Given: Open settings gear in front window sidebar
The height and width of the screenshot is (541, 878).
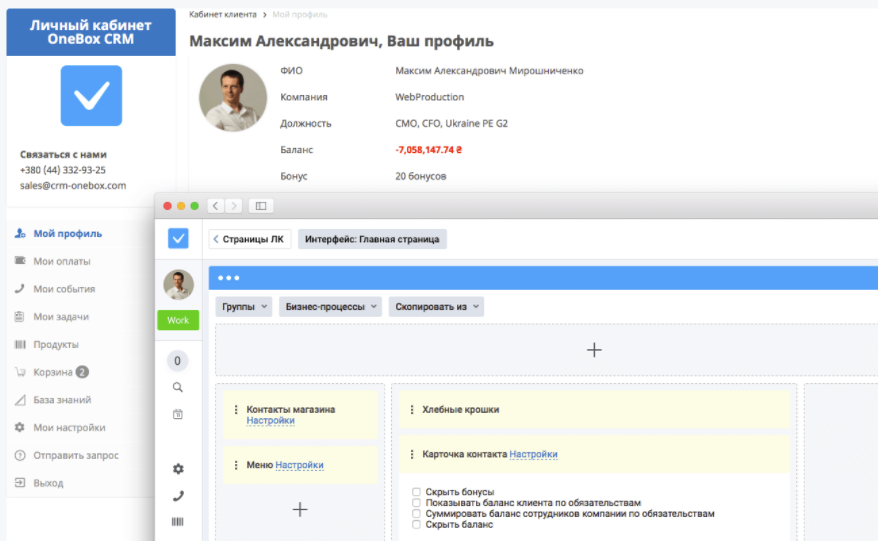Looking at the screenshot, I should click(x=178, y=469).
